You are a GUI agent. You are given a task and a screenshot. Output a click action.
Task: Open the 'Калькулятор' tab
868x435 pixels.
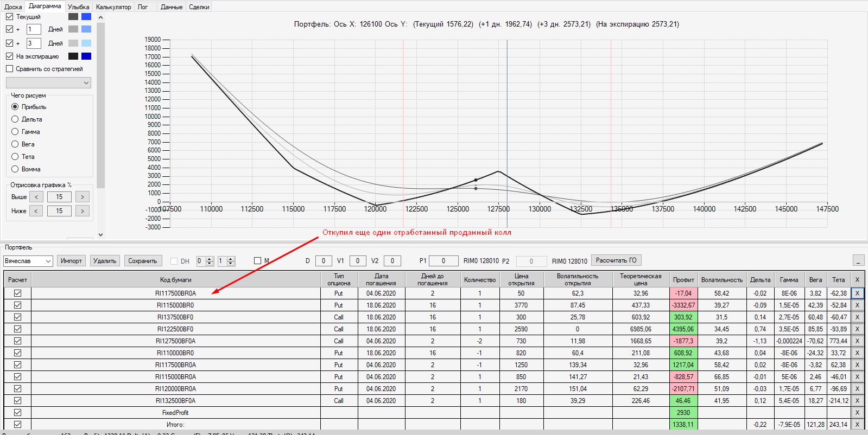(113, 7)
